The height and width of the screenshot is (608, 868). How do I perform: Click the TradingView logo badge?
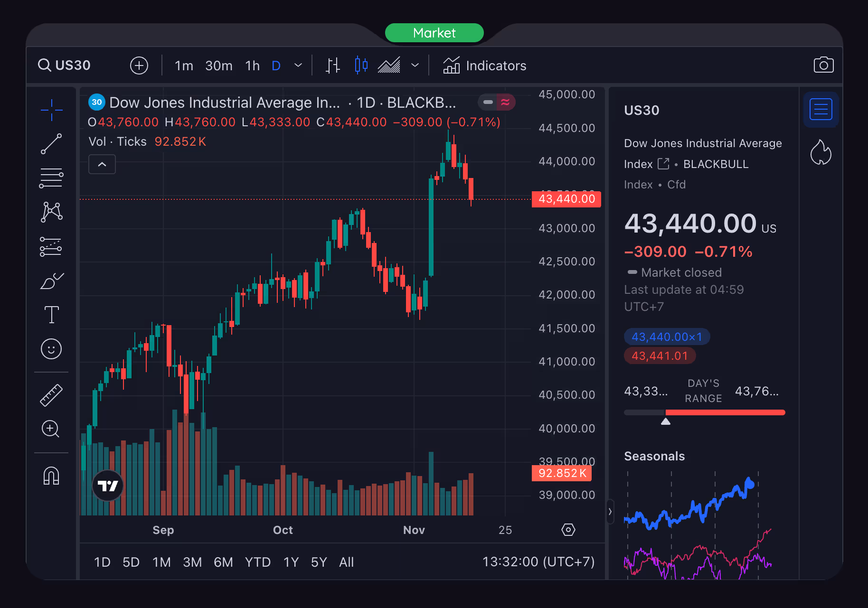(x=108, y=486)
